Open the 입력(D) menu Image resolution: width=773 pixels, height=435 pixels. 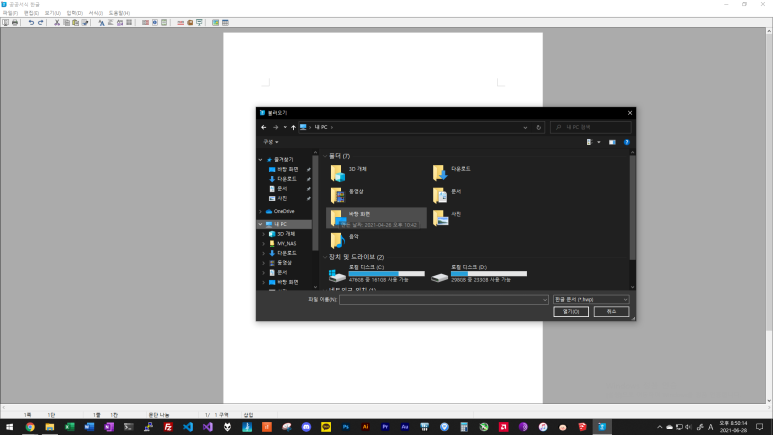[74, 13]
